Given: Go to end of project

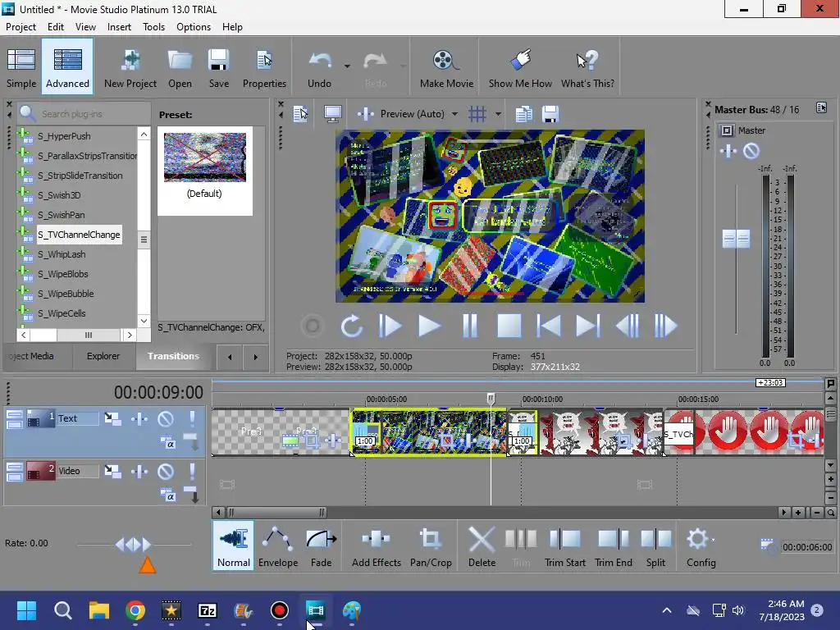Looking at the screenshot, I should 587,326.
